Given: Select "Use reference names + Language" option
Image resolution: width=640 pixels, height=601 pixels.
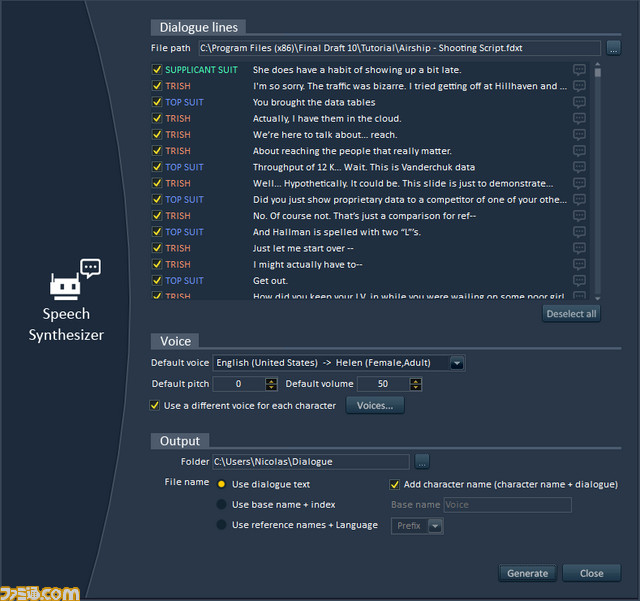Looking at the screenshot, I should tap(221, 524).
